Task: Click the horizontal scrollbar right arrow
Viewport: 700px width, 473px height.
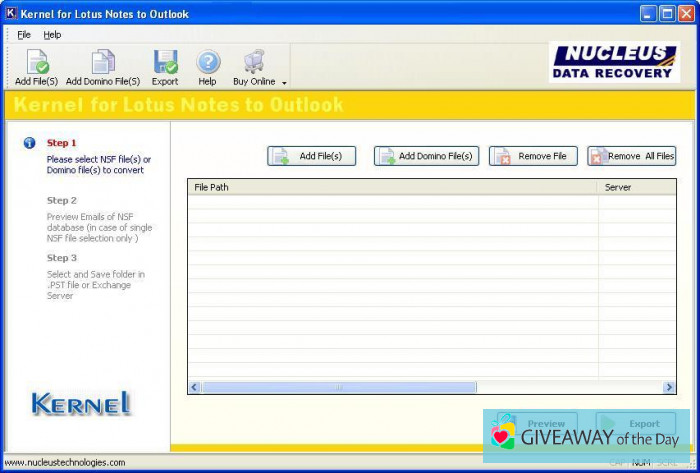Action: (669, 387)
